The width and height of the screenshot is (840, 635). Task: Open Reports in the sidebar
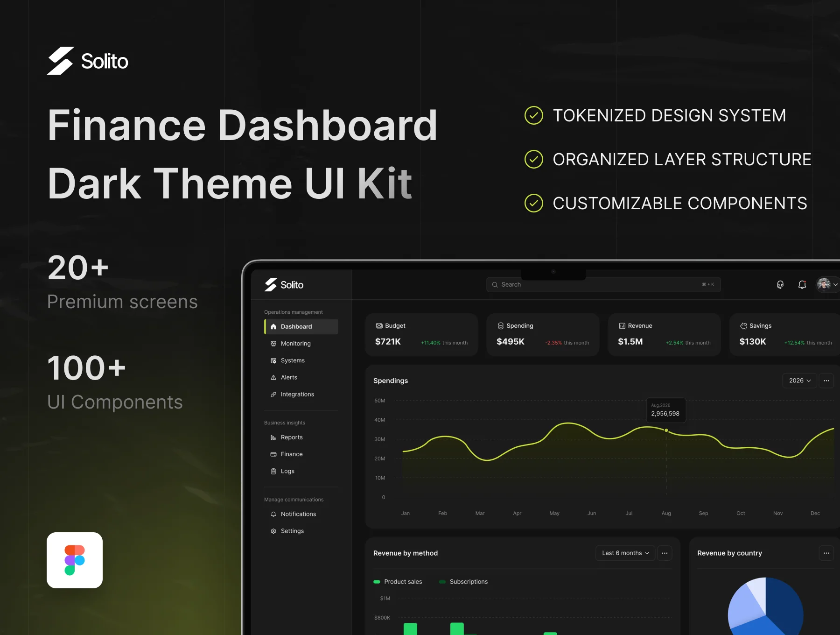pos(301,437)
